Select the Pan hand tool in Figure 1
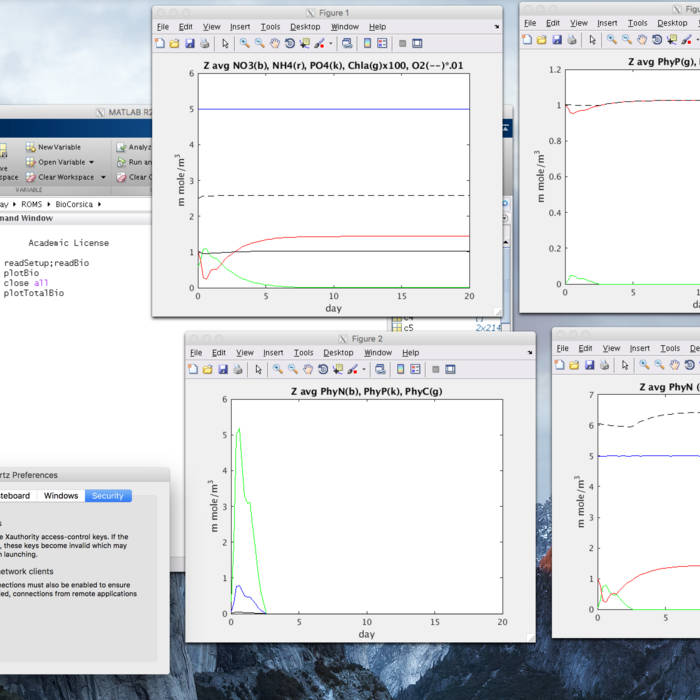This screenshot has width=700, height=700. [x=274, y=43]
